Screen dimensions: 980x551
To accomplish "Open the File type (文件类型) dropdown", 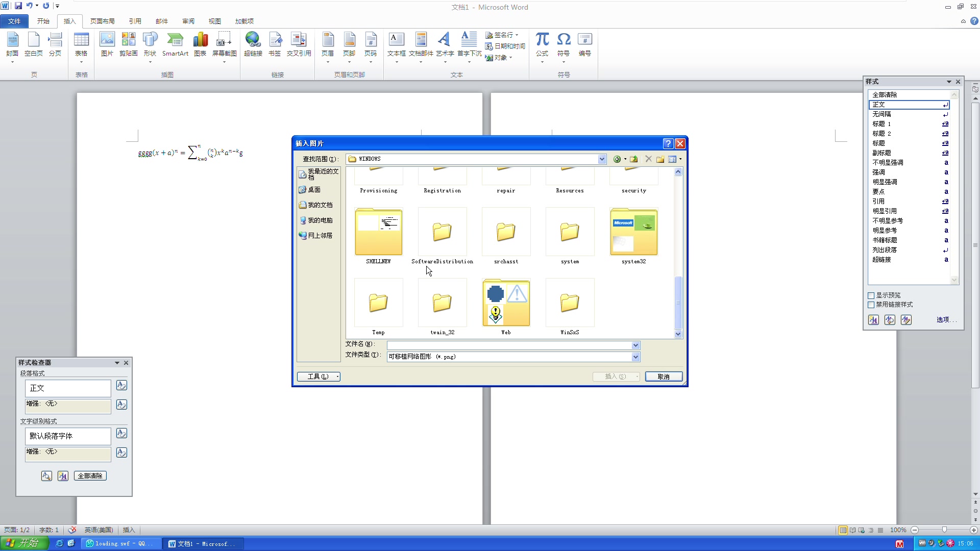I will coord(635,357).
